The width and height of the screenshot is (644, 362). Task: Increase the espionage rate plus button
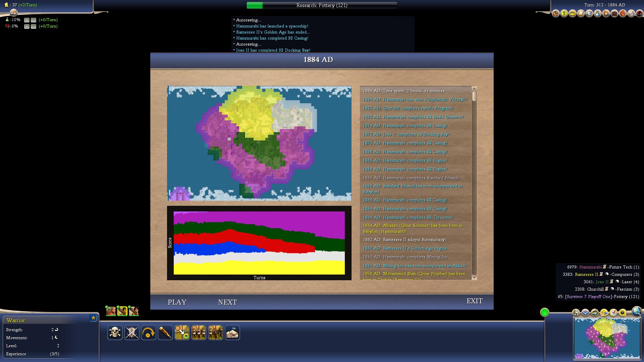(x=27, y=26)
